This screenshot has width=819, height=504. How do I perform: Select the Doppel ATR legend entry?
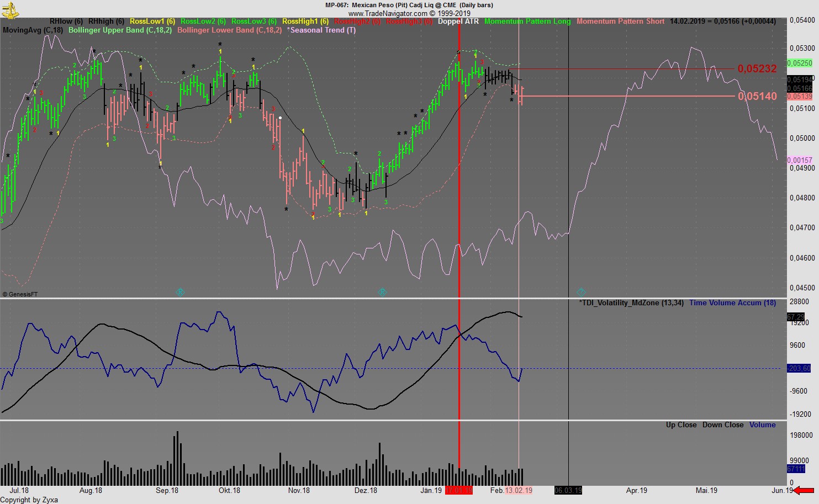pyautogui.click(x=459, y=22)
